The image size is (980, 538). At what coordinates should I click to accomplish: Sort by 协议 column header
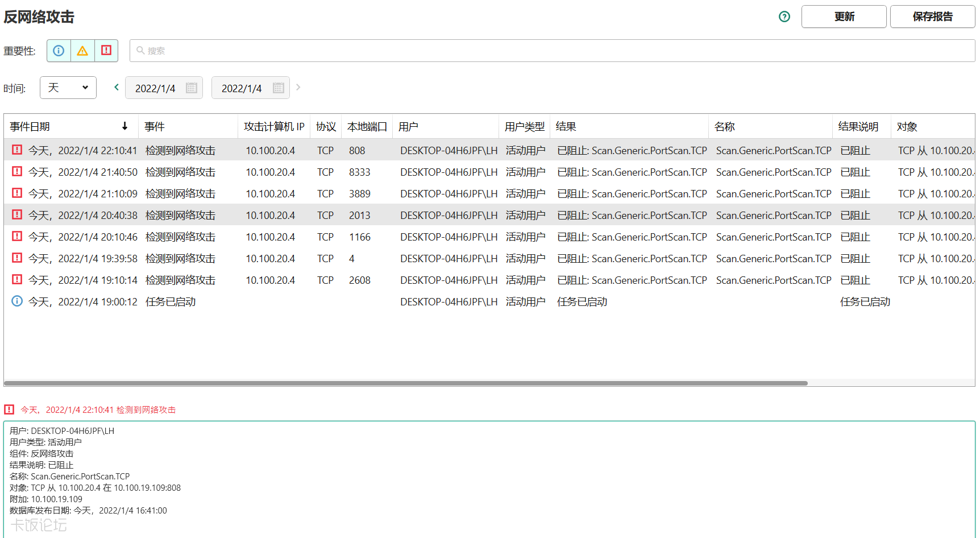[x=326, y=126]
